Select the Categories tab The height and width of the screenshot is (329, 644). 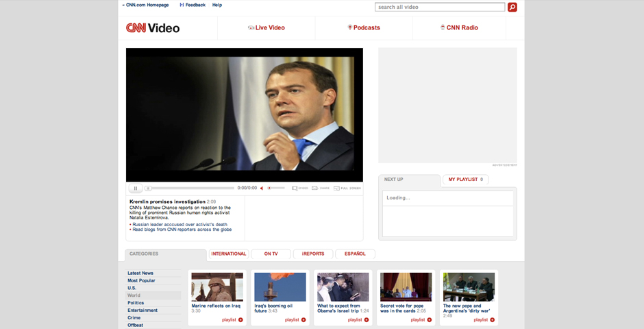[166, 254]
